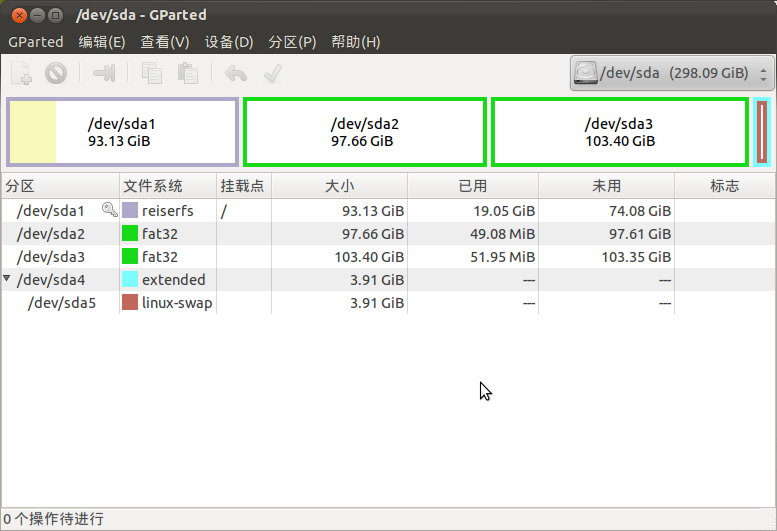777x531 pixels.
Task: Select the /dev/sda2 partition row
Action: [x=388, y=233]
